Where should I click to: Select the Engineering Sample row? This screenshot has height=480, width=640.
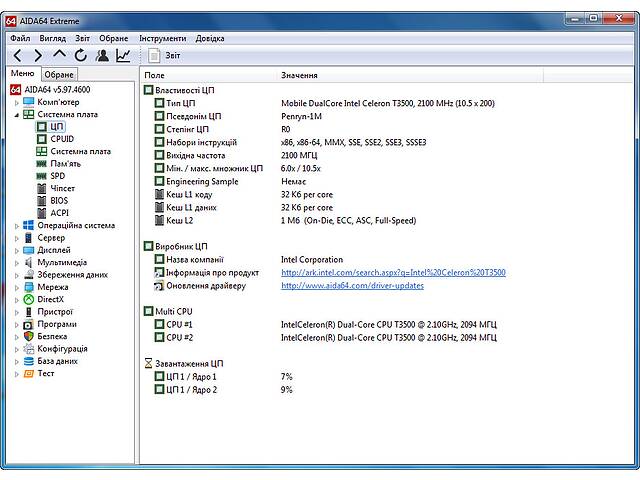point(230,182)
